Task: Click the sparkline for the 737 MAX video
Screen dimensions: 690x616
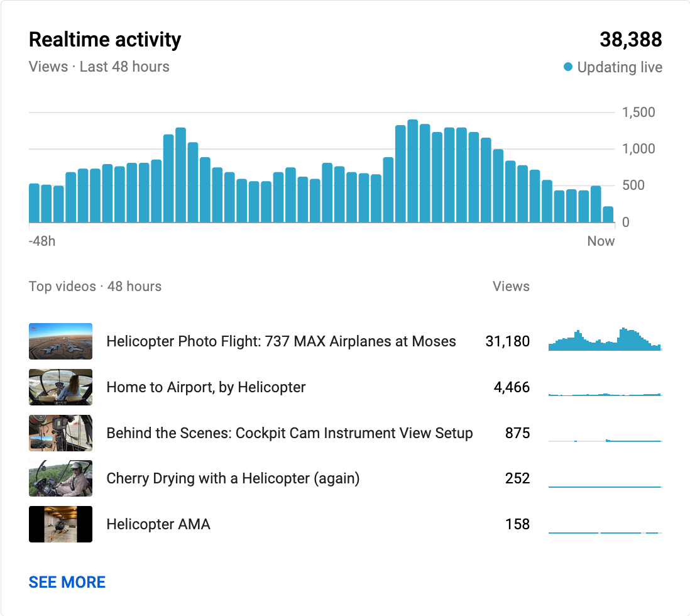Action: (x=605, y=340)
